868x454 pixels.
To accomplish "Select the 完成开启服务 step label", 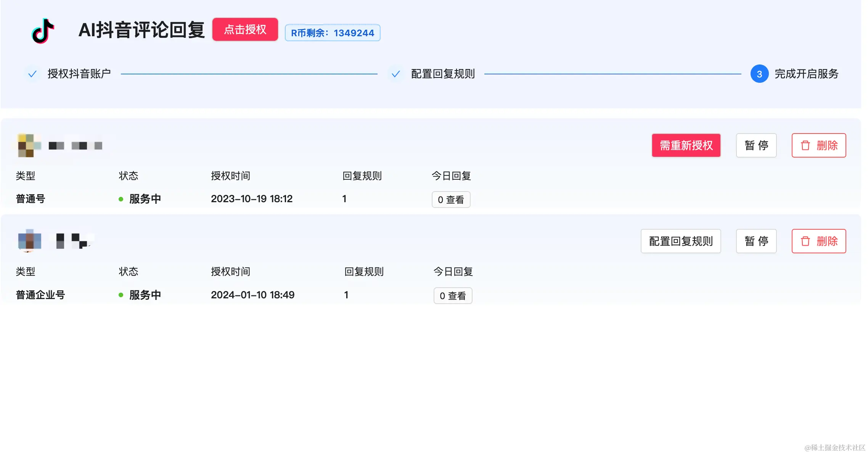I will coord(806,74).
